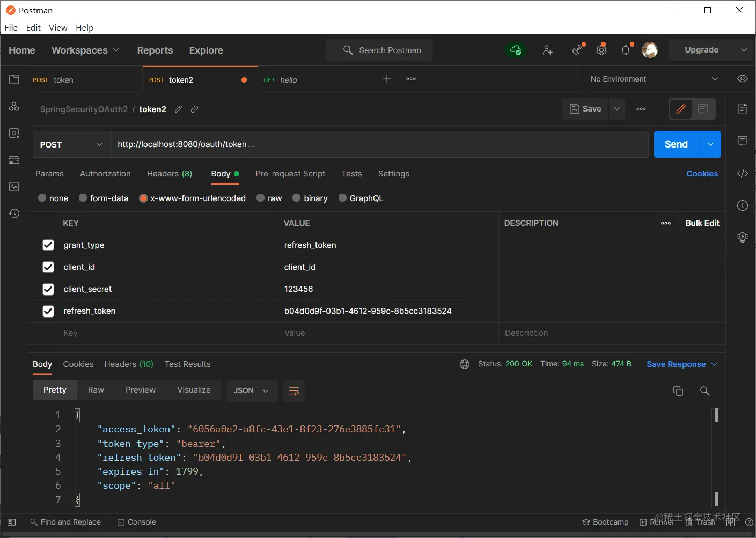Toggle line wrap in response
The width and height of the screenshot is (756, 538).
tap(294, 391)
